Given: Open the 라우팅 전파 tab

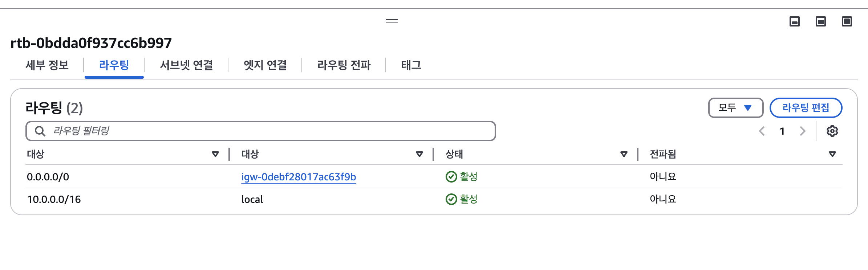Looking at the screenshot, I should (344, 65).
